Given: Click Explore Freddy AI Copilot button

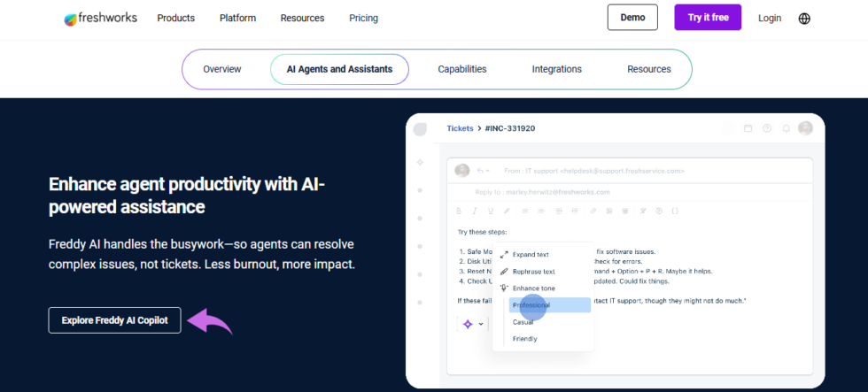Looking at the screenshot, I should tap(114, 320).
